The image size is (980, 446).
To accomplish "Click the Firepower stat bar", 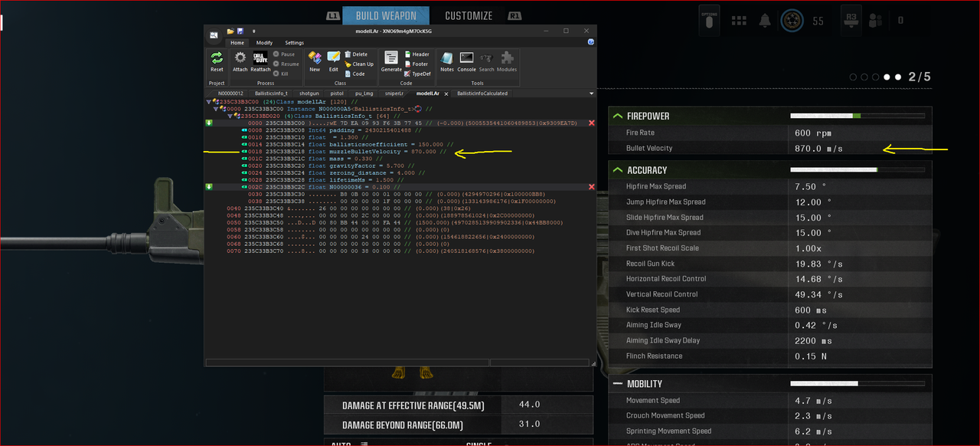I will click(857, 116).
